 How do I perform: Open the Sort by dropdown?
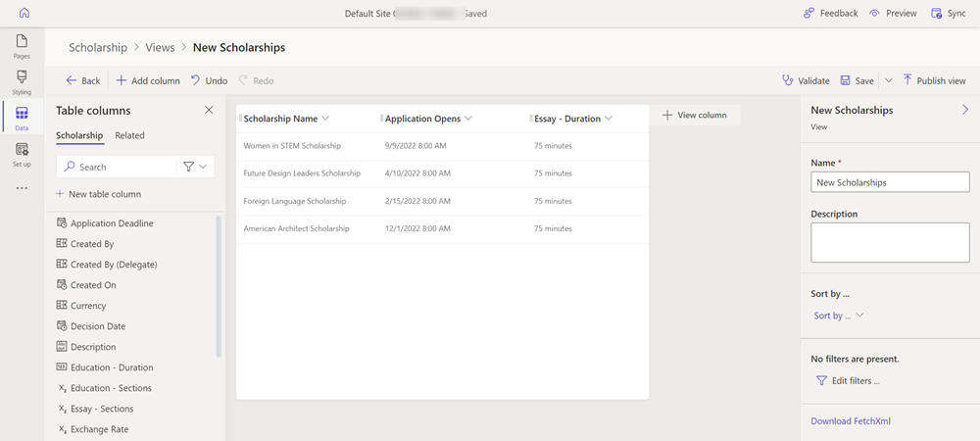(x=838, y=316)
